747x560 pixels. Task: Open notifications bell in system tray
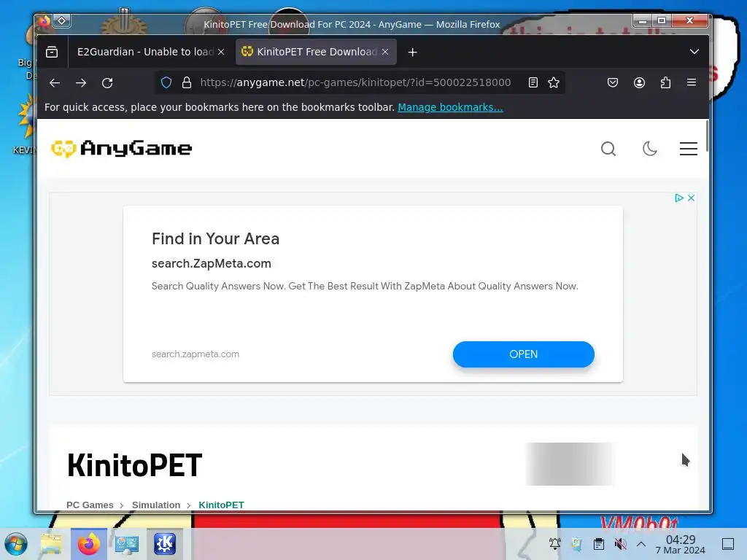[x=554, y=544]
